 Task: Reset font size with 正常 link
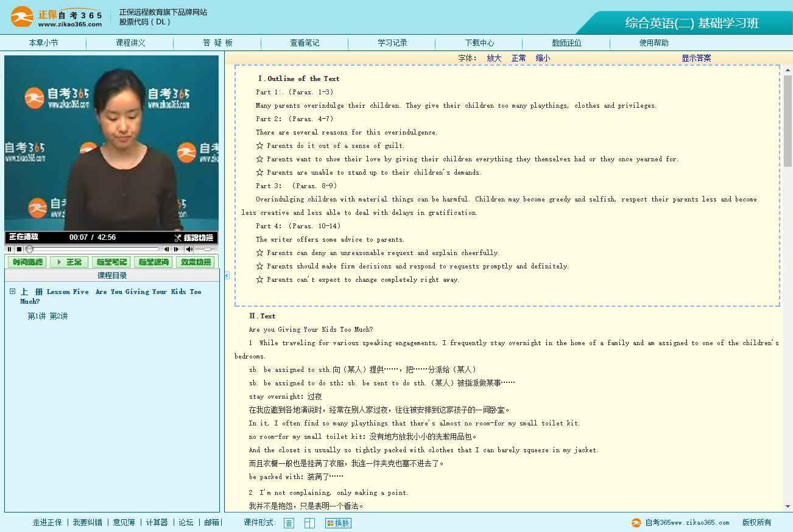(518, 58)
